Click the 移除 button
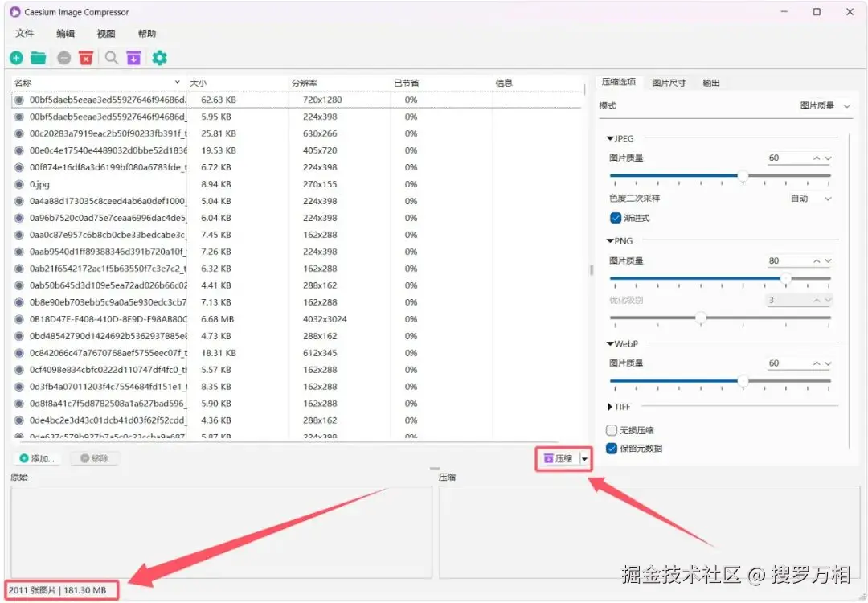Image resolution: width=868 pixels, height=603 pixels. [x=95, y=458]
